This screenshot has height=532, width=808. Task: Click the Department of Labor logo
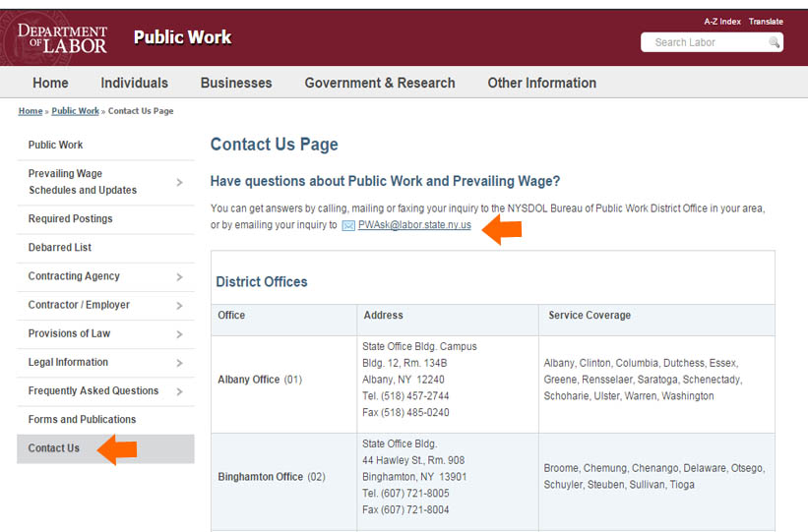[x=62, y=38]
